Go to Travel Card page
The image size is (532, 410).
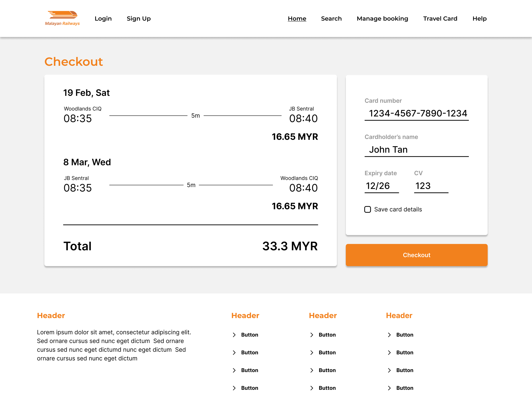pyautogui.click(x=440, y=19)
